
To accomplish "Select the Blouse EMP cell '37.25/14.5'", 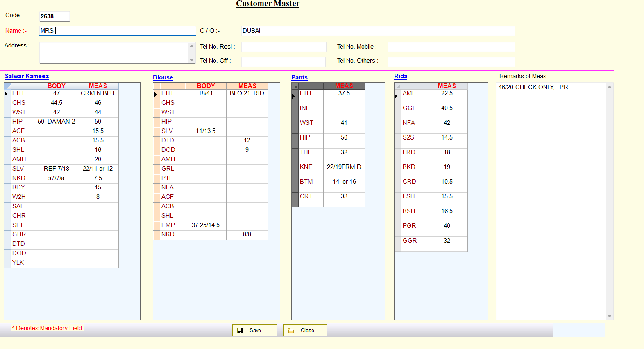I will pyautogui.click(x=206, y=225).
